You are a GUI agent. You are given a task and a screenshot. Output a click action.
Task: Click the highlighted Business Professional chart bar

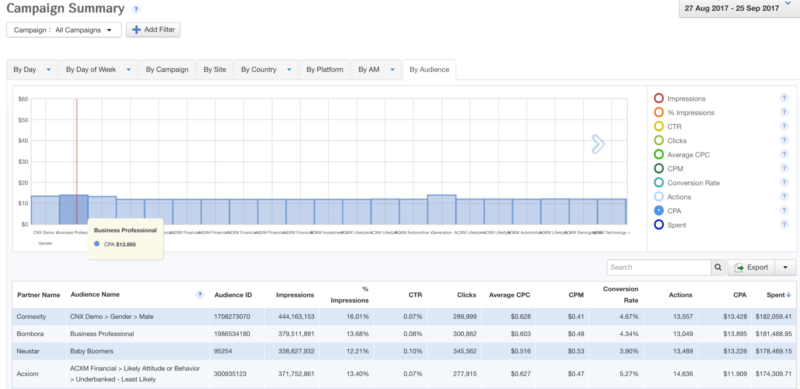click(73, 209)
